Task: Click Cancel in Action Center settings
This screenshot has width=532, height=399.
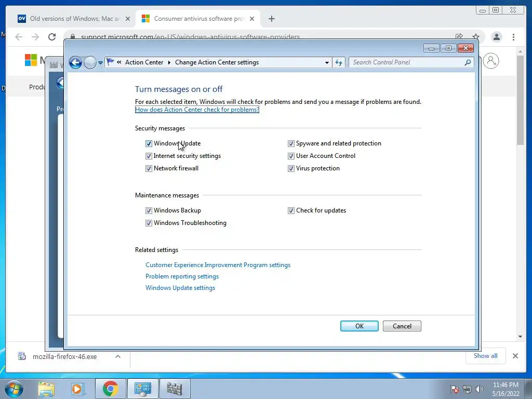Action: click(x=402, y=326)
